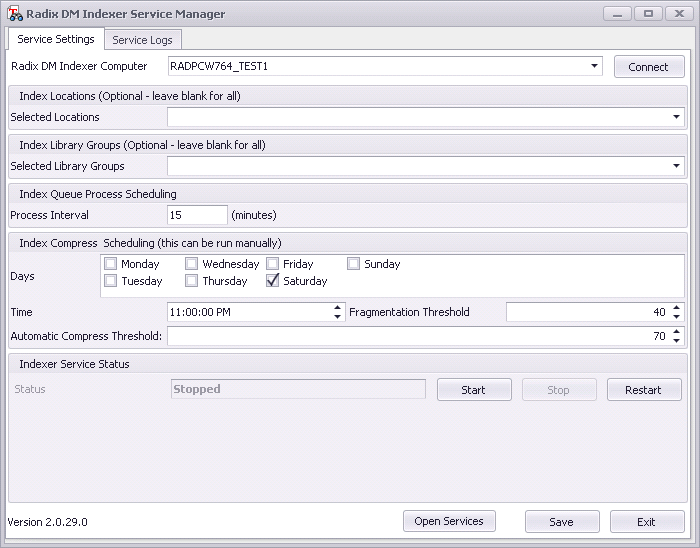Increase the Time value with up arrow

coord(338,307)
